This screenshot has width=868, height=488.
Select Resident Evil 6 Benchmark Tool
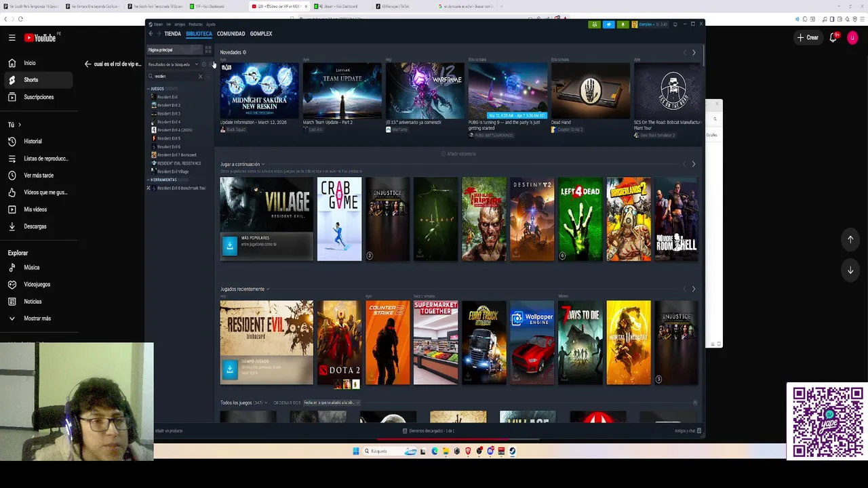[180, 188]
